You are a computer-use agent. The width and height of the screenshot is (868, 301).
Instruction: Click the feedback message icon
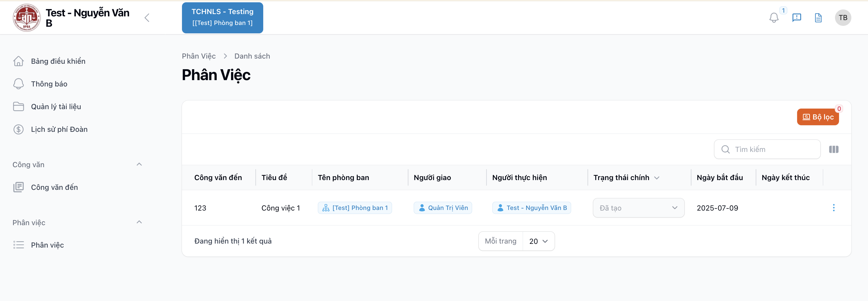(797, 18)
